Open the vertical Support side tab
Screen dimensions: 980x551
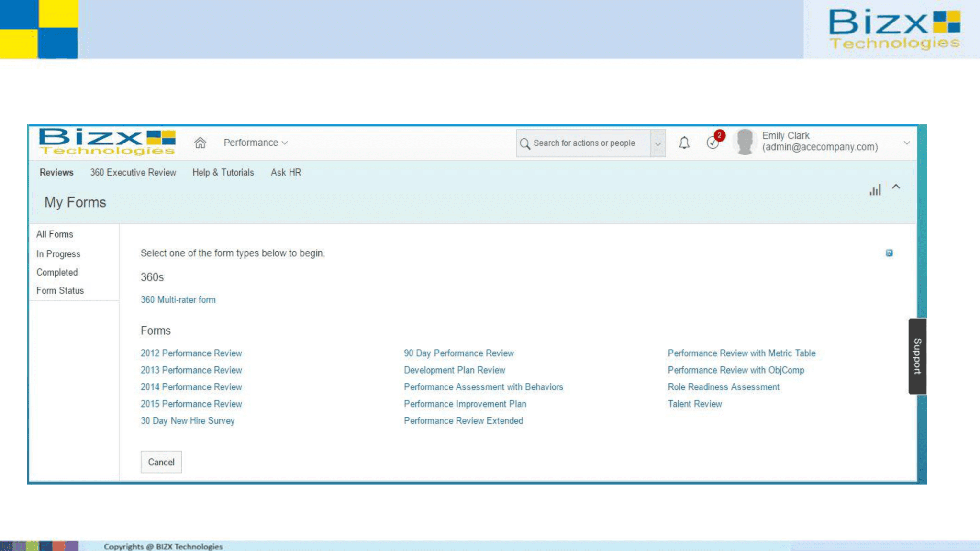coord(917,356)
